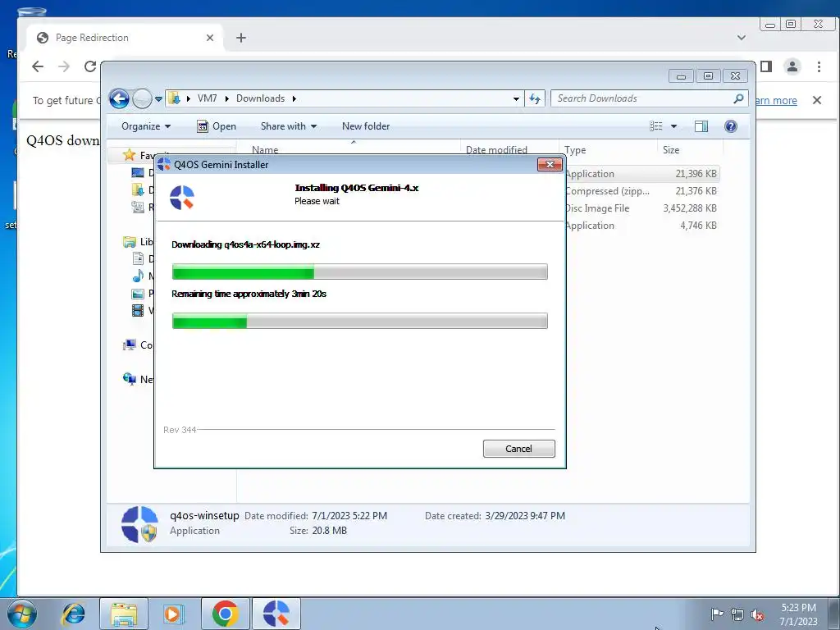Minimize the Explorer Downloads window
The width and height of the screenshot is (840, 630).
(681, 76)
